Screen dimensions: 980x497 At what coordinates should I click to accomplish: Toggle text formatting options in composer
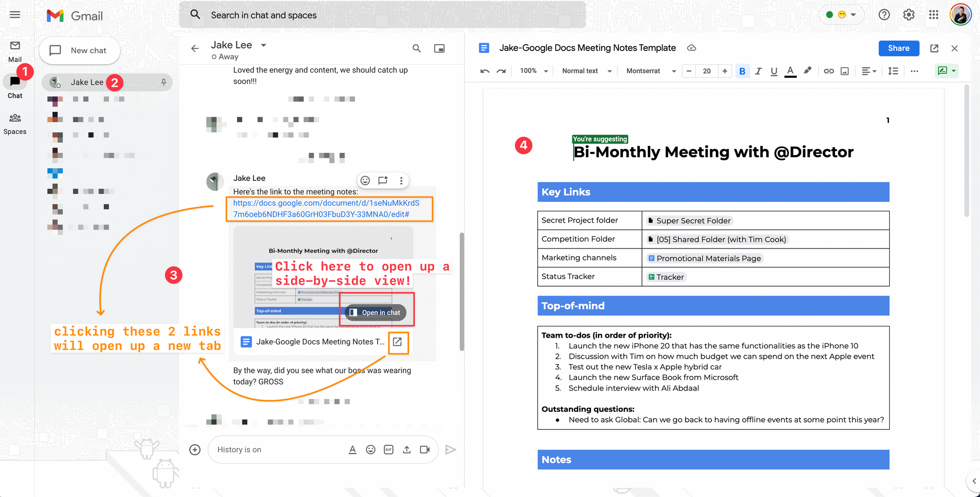[x=352, y=449]
